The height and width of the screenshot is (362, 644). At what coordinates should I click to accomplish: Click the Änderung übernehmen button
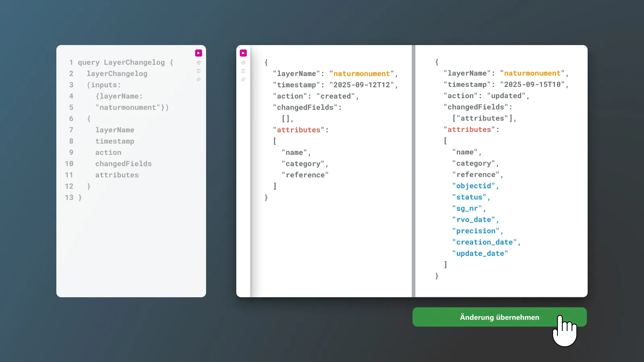tap(499, 317)
